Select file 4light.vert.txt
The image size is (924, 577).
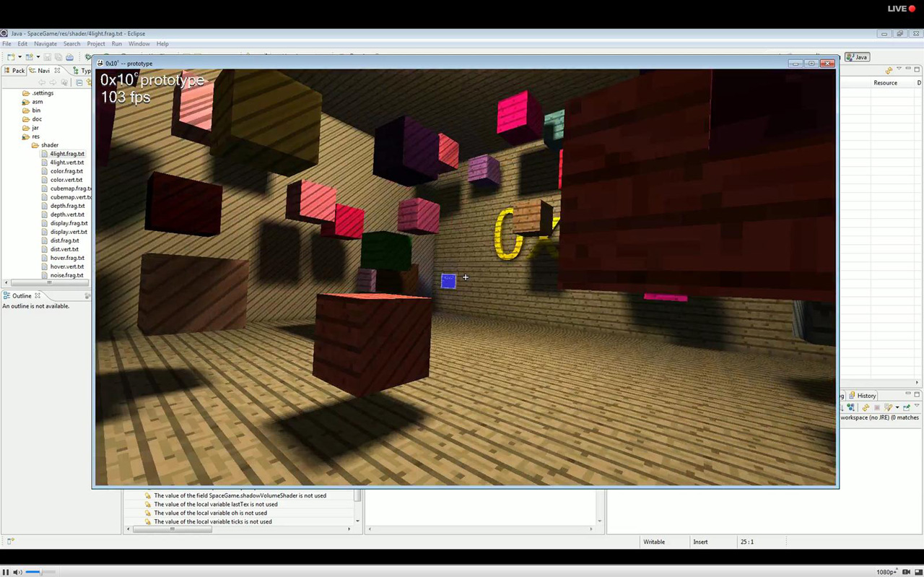pyautogui.click(x=63, y=162)
